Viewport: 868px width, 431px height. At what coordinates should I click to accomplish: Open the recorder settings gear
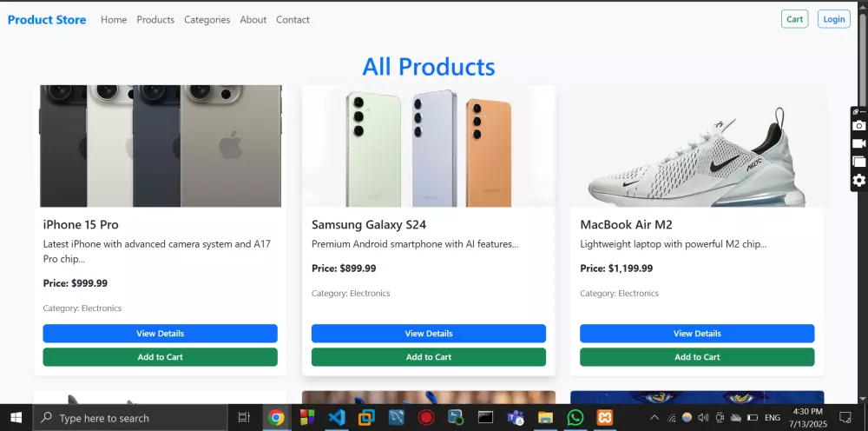(x=858, y=180)
